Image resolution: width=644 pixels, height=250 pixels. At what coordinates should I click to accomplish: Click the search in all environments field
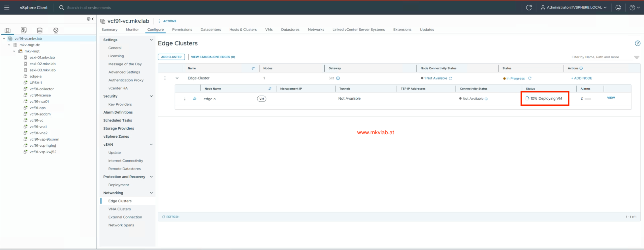pos(89,8)
